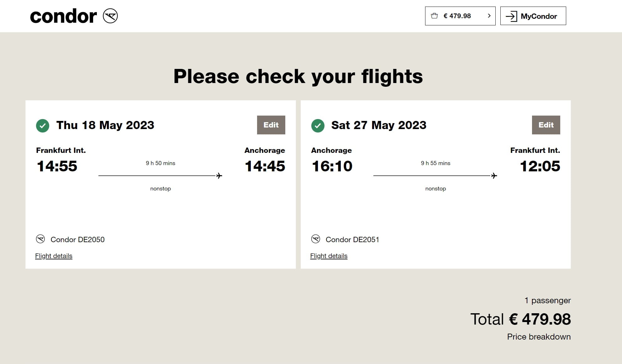Open Flight details for Condor DE2050
Image resolution: width=622 pixels, height=364 pixels.
point(54,256)
